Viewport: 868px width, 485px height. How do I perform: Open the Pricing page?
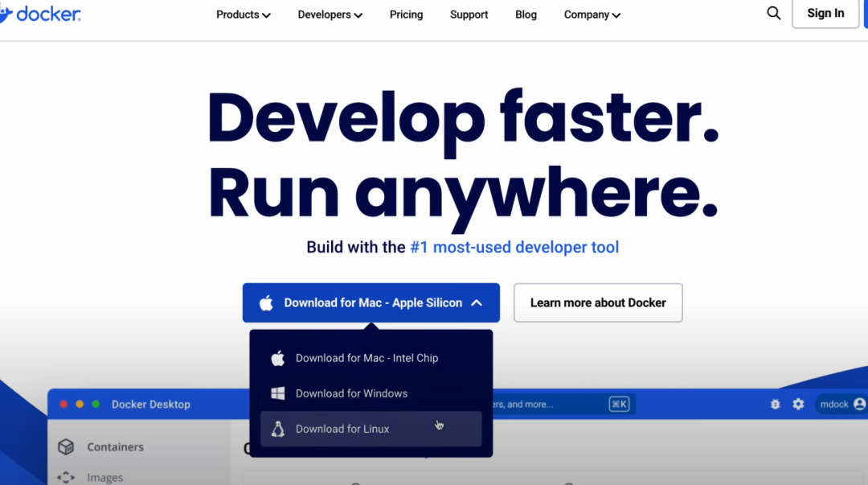[407, 15]
